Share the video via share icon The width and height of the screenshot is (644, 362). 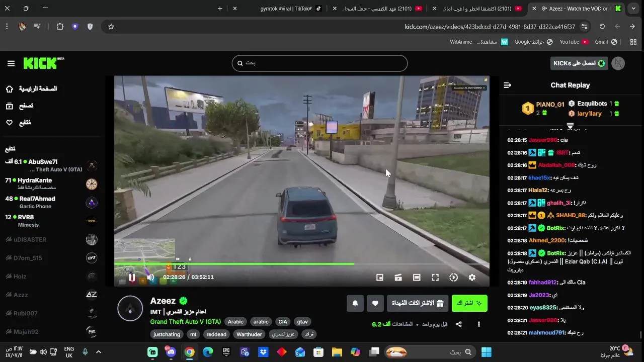(x=459, y=324)
